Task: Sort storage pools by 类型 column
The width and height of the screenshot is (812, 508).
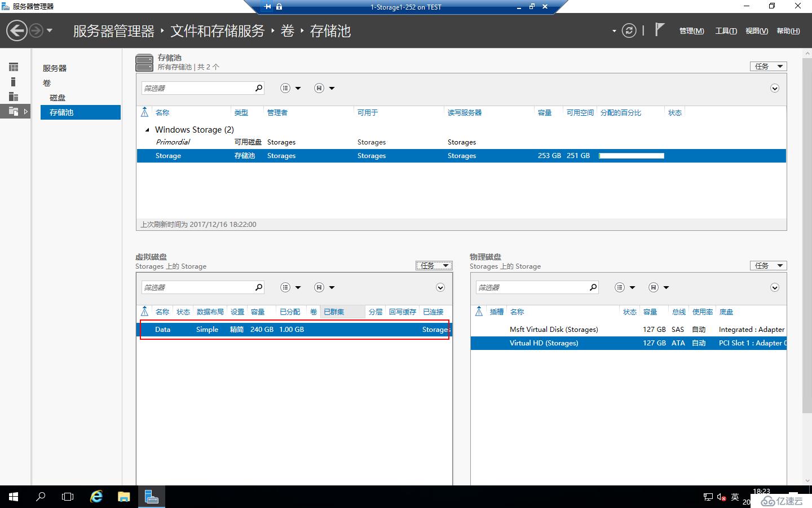Action: click(x=241, y=113)
